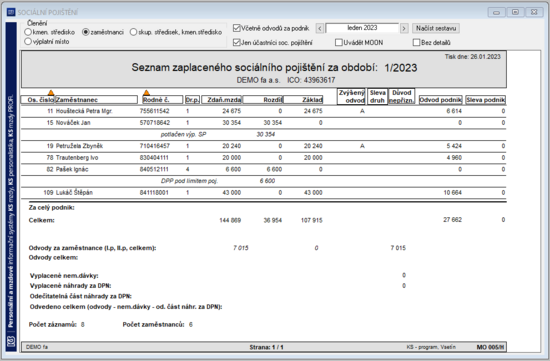Select the kmen. středisko radio option
The image size is (550, 361).
coord(28,32)
